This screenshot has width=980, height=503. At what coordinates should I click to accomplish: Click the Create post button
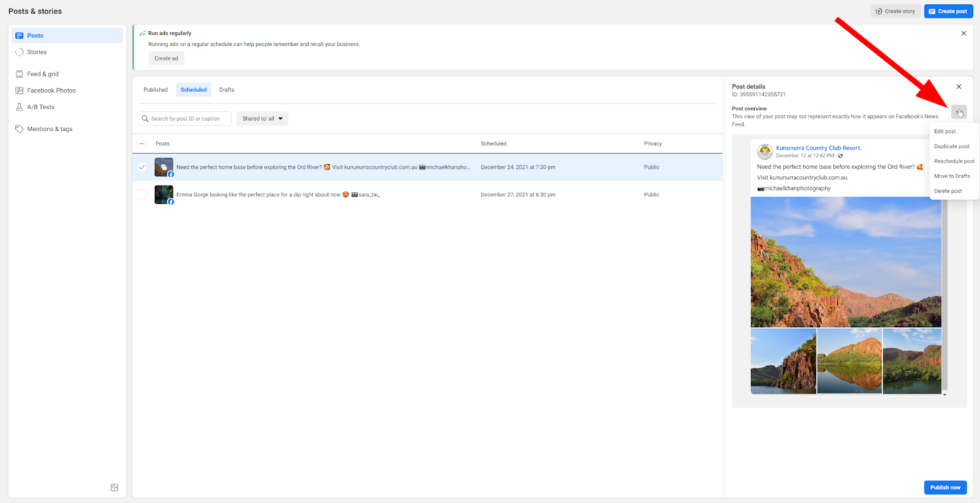pos(948,11)
